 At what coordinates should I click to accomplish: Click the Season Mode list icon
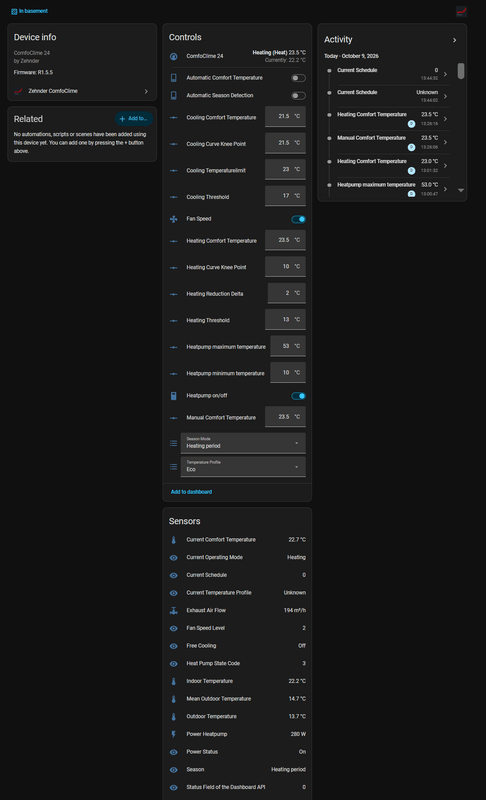tap(173, 443)
